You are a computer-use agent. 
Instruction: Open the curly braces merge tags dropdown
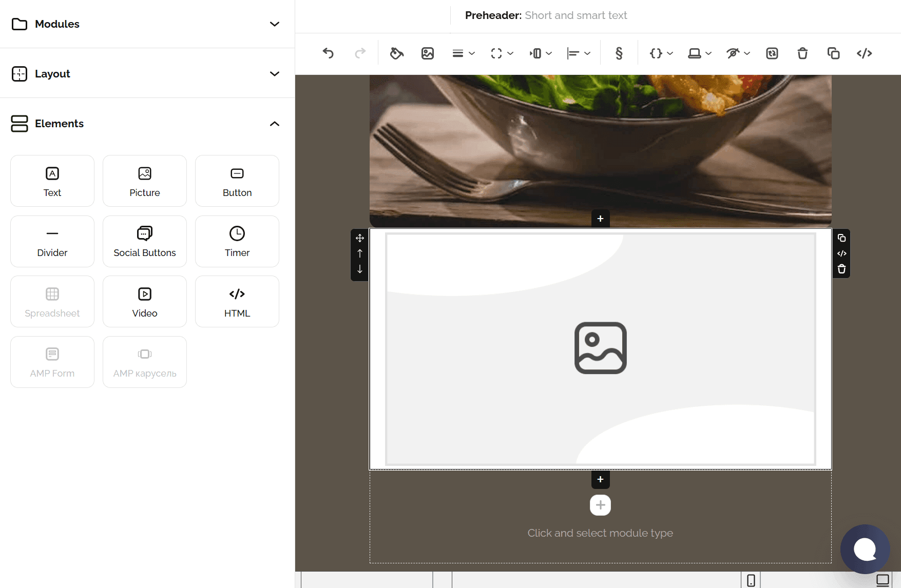point(661,53)
